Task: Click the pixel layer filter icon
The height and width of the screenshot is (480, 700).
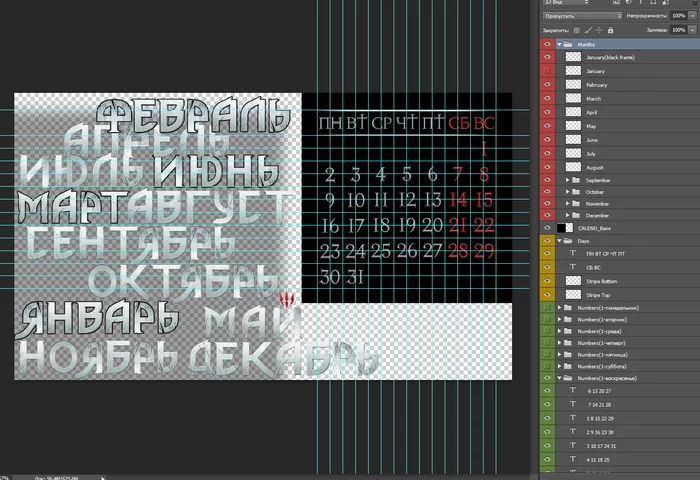Action: click(x=617, y=2)
